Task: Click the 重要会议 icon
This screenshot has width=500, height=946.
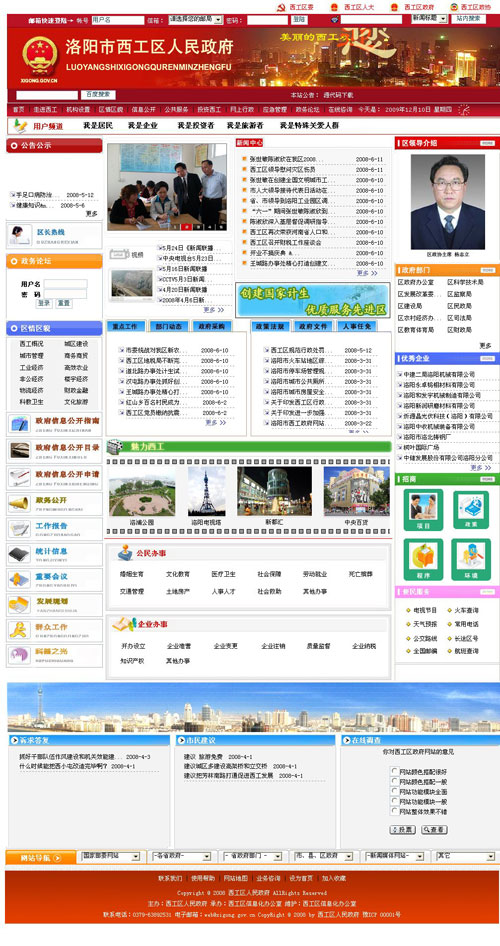Action: 19,579
